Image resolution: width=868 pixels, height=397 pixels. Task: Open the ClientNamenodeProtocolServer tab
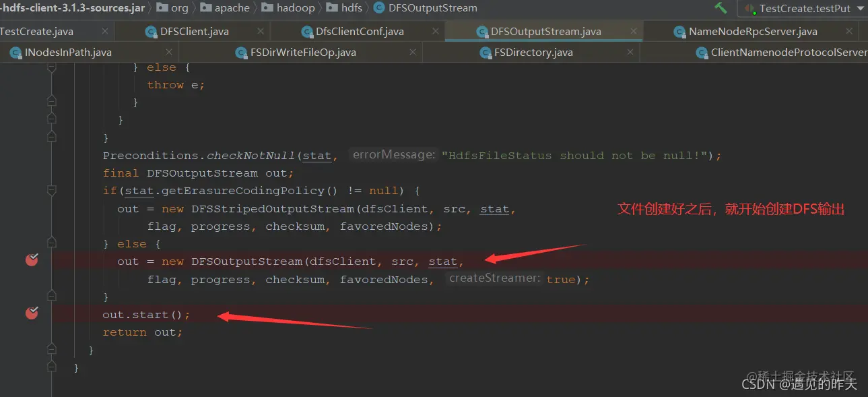click(x=754, y=52)
